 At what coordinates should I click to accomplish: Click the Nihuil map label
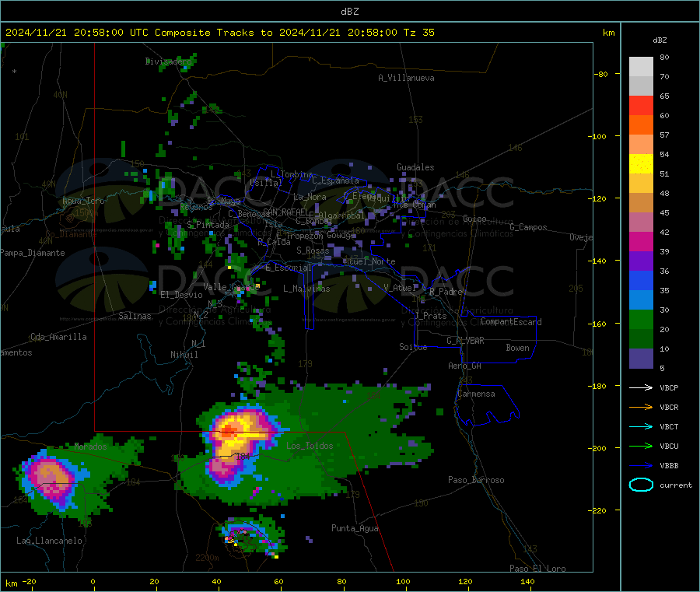coord(184,355)
